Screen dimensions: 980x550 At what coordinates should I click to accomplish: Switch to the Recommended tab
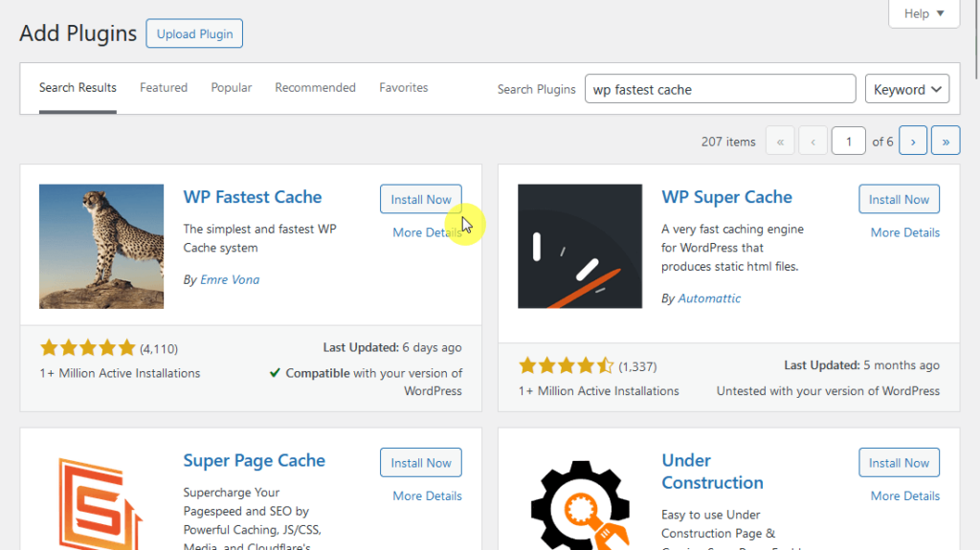click(315, 87)
